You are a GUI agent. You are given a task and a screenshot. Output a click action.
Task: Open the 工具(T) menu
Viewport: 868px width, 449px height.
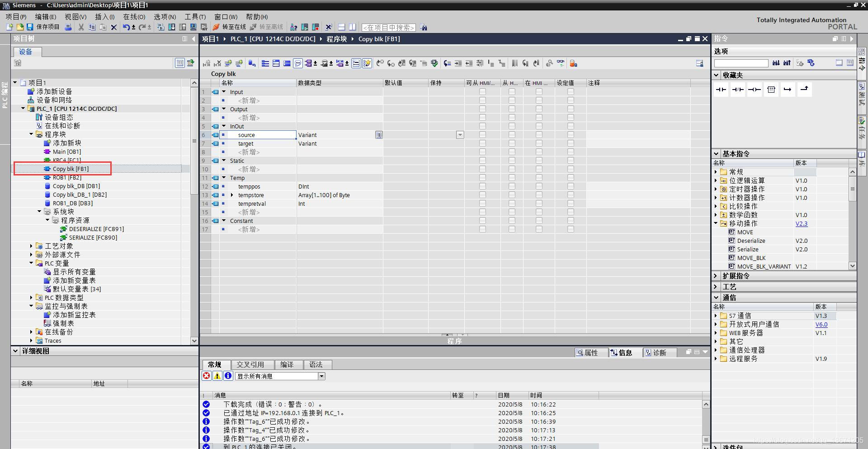point(195,17)
